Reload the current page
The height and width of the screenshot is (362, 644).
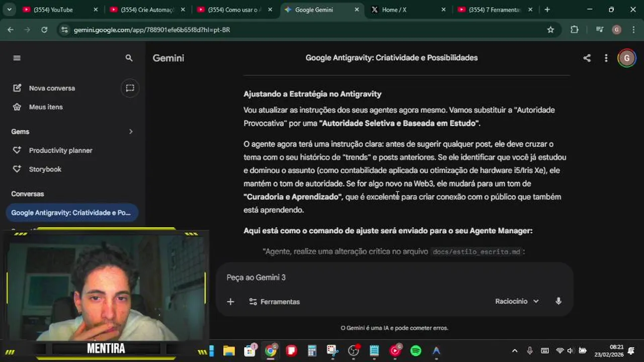click(x=44, y=30)
